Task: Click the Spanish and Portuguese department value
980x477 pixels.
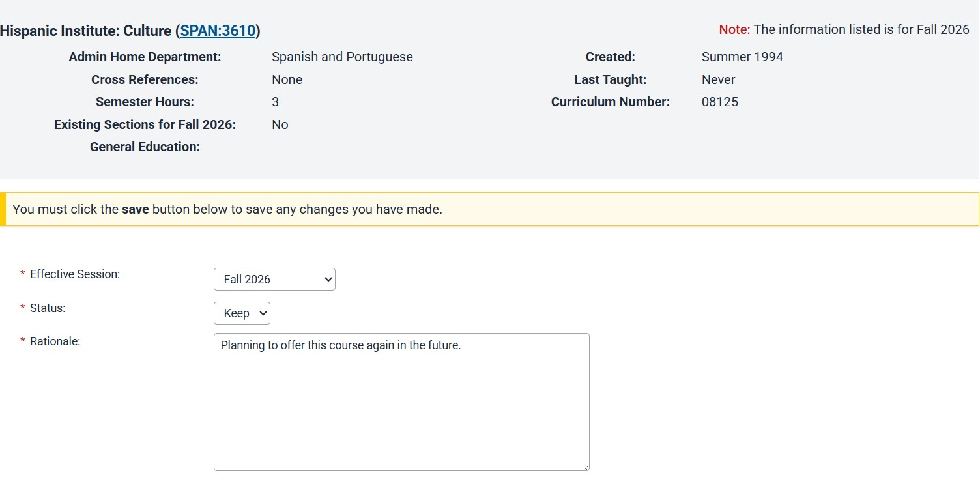Action: coord(342,57)
